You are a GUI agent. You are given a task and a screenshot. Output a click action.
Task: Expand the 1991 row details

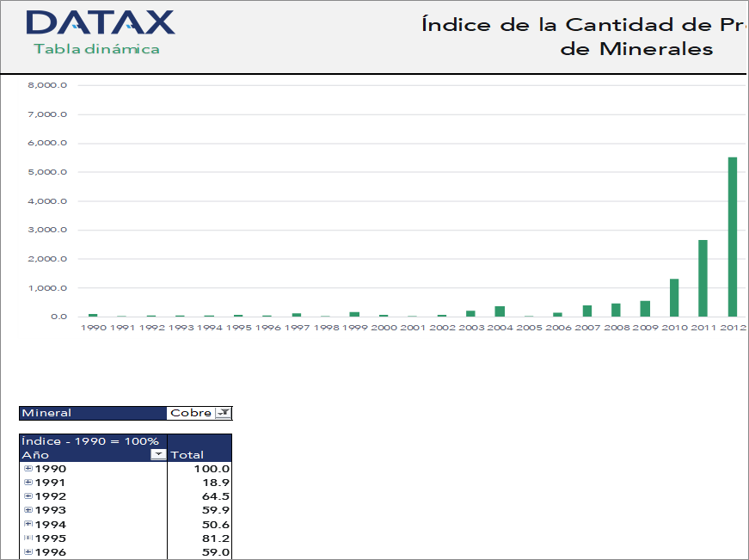coord(28,483)
